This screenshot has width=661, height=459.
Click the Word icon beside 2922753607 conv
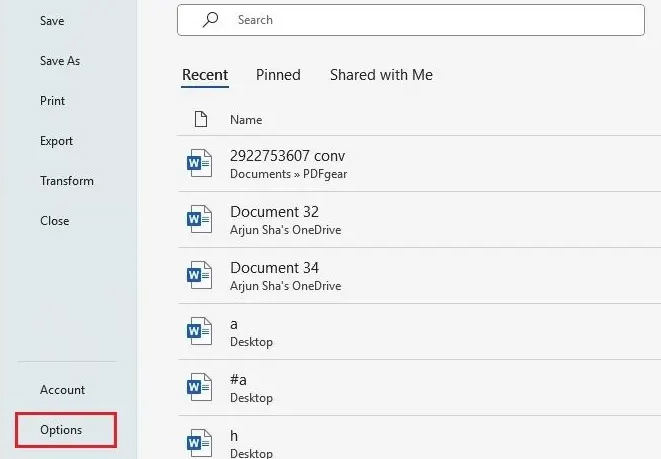[200, 164]
